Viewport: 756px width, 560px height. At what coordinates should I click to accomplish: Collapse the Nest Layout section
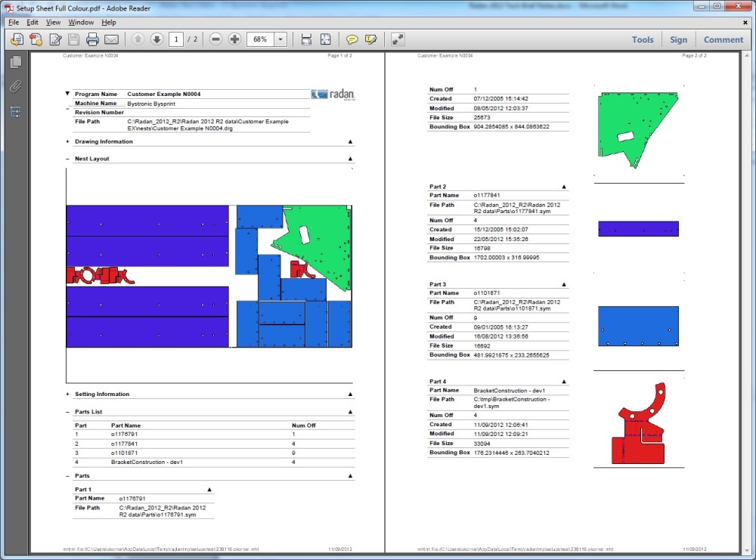(x=68, y=159)
